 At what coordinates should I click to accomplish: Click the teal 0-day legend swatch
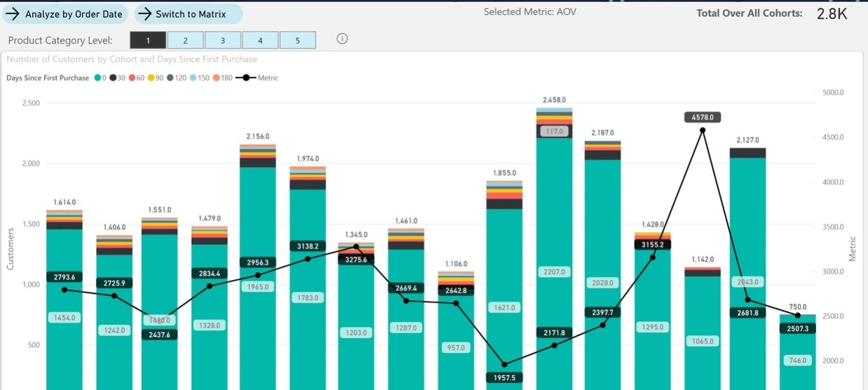pos(97,78)
